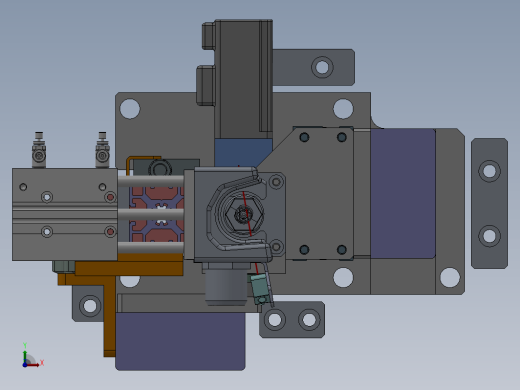
Task: Select the blue block below dark housing
Action: pyautogui.click(x=243, y=152)
